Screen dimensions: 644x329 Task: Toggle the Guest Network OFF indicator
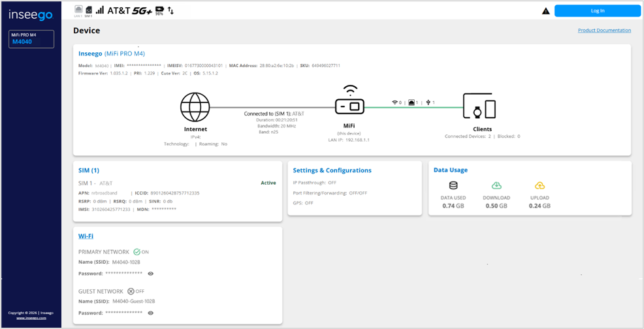pos(131,291)
